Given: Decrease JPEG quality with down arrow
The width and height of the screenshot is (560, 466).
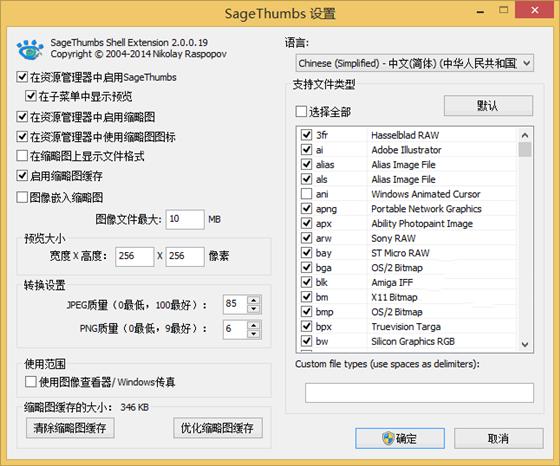Looking at the screenshot, I should (254, 309).
